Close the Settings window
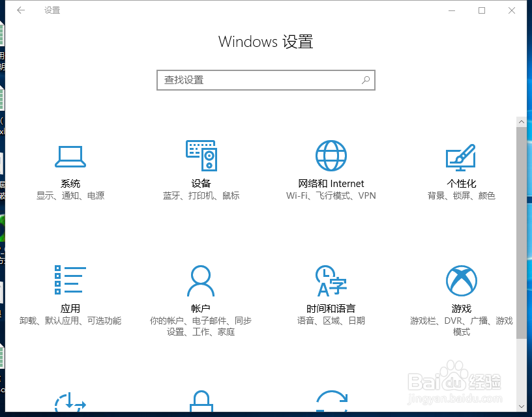 pyautogui.click(x=512, y=10)
